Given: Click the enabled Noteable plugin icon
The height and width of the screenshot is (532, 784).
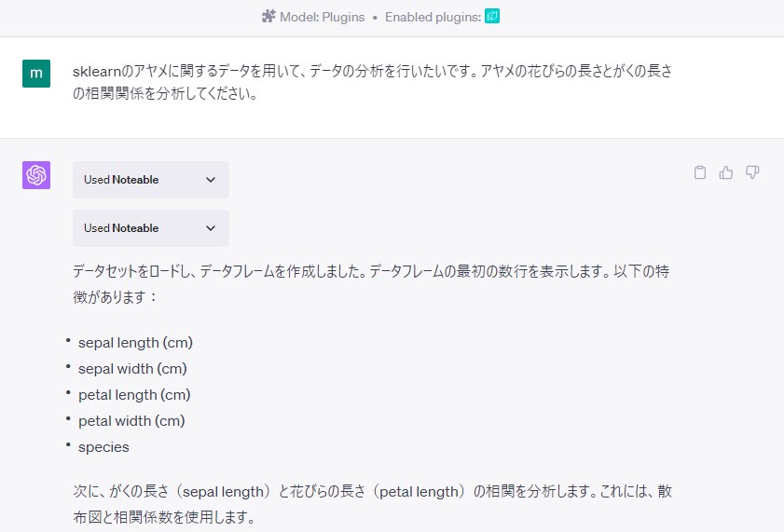Looking at the screenshot, I should point(492,17).
